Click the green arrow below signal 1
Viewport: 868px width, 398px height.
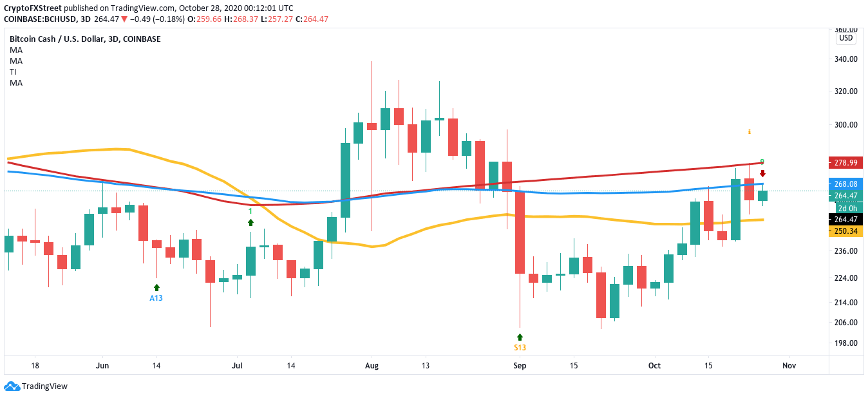[x=250, y=222]
